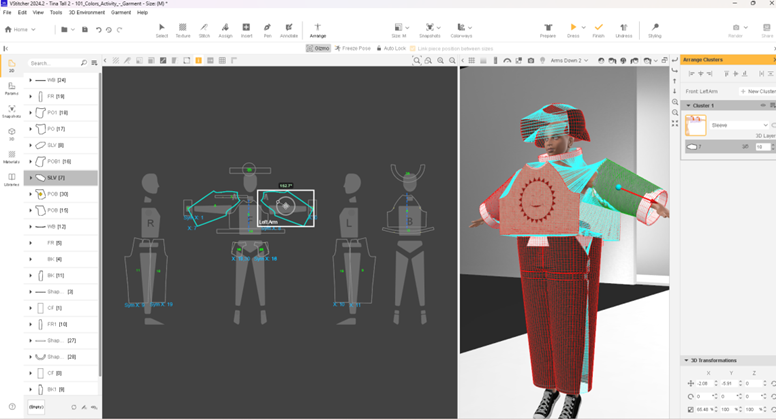Enable Freeze Pose
This screenshot has height=420, width=776.
pos(353,48)
